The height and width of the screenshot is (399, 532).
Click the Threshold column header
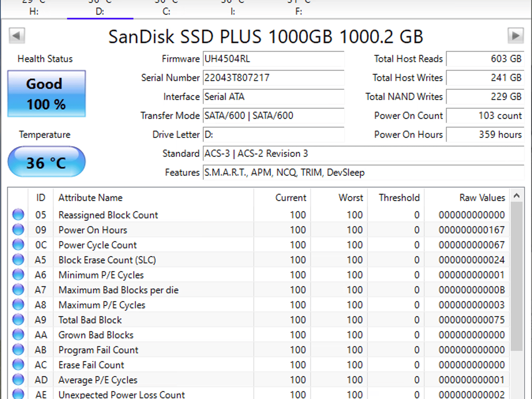coord(396,198)
